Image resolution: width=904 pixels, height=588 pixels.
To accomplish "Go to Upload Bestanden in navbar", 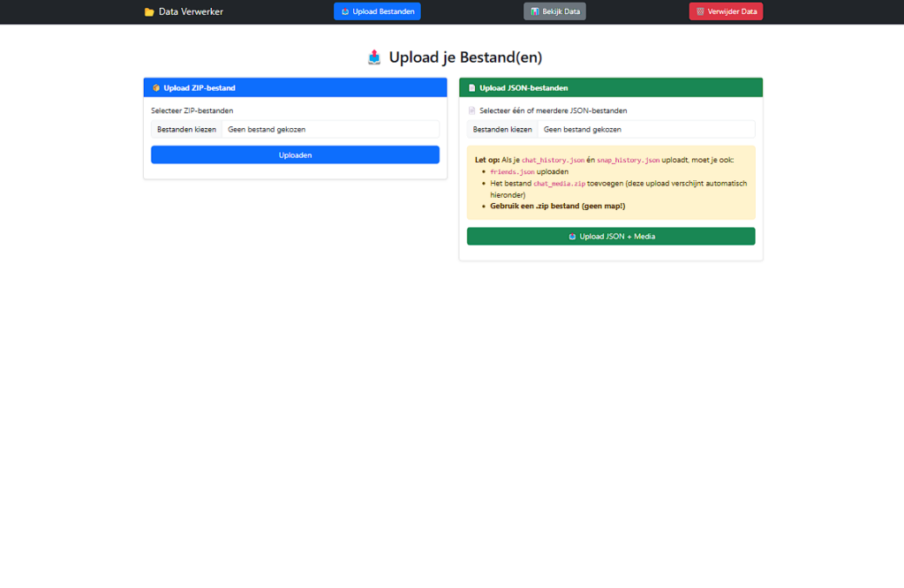I will [x=377, y=11].
